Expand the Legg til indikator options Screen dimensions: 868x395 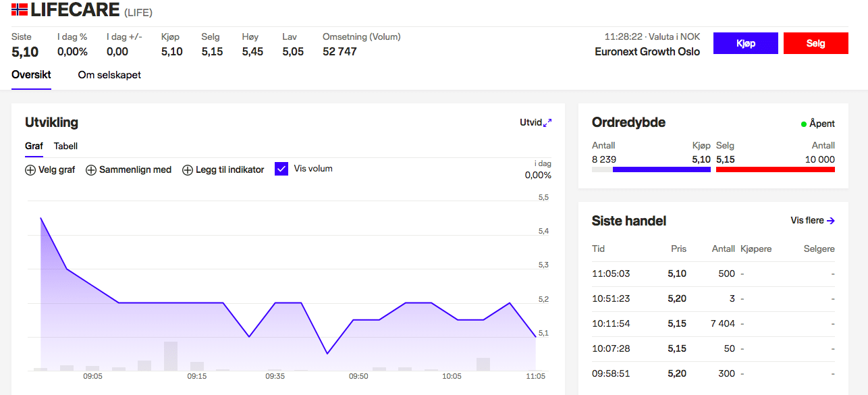[x=229, y=170]
